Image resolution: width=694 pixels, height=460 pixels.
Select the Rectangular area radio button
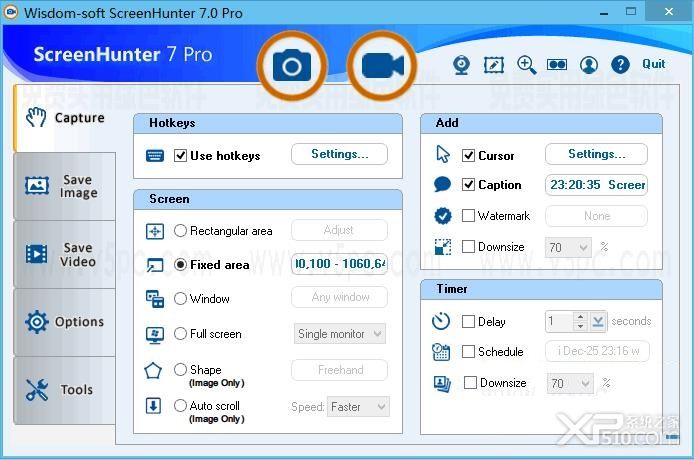[180, 231]
